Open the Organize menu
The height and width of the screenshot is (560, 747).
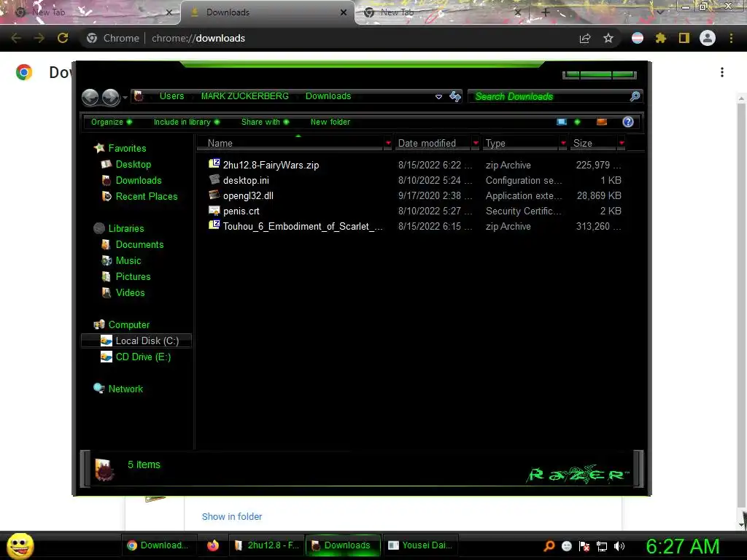point(112,122)
